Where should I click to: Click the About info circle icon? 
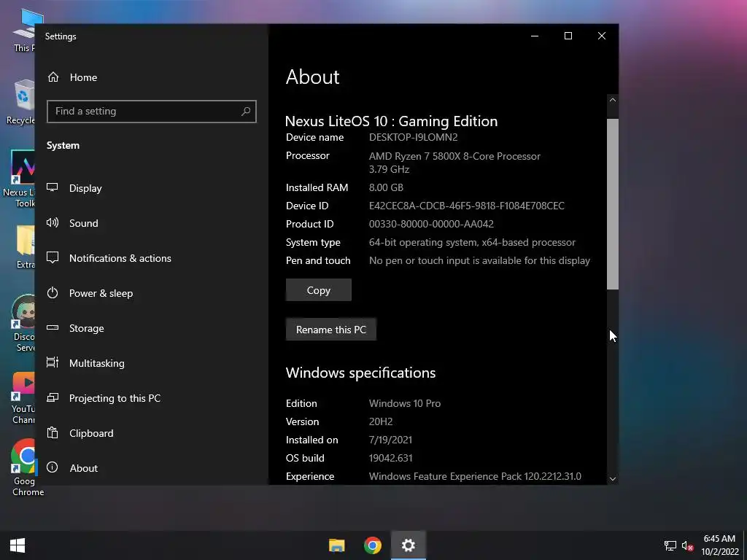pos(53,467)
